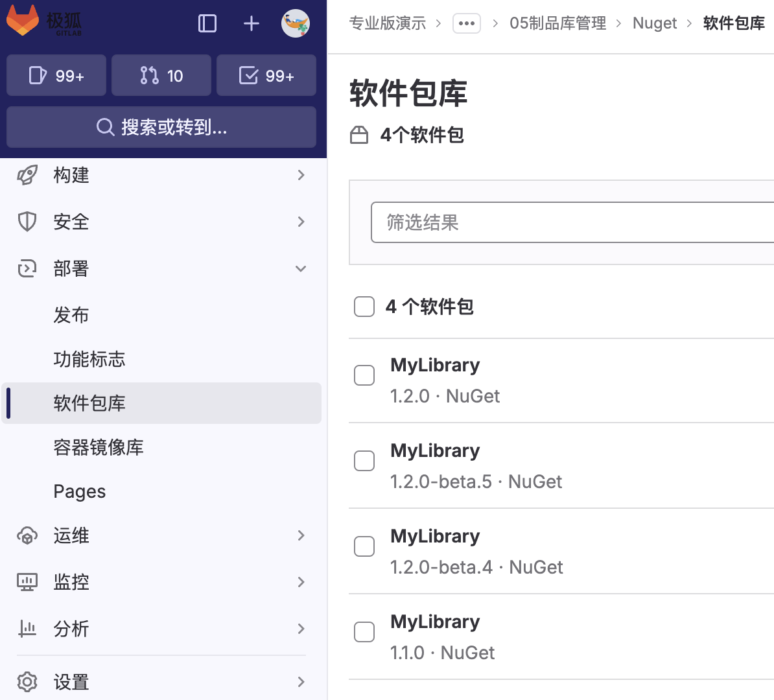774x700 pixels.
Task: Open your user avatar menu
Action: click(x=296, y=23)
